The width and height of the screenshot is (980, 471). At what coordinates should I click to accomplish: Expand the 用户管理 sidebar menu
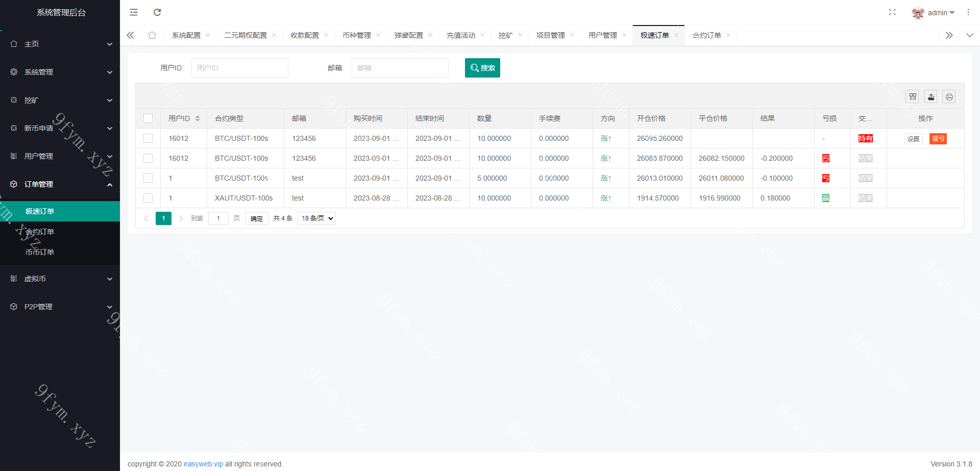pos(60,156)
